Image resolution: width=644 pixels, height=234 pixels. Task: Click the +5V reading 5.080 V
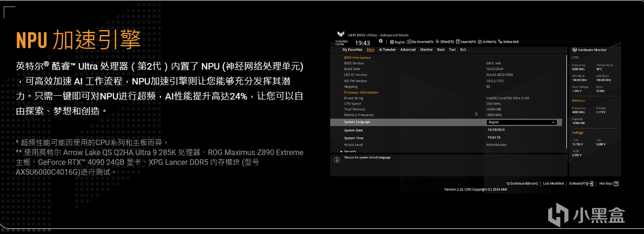click(x=601, y=144)
